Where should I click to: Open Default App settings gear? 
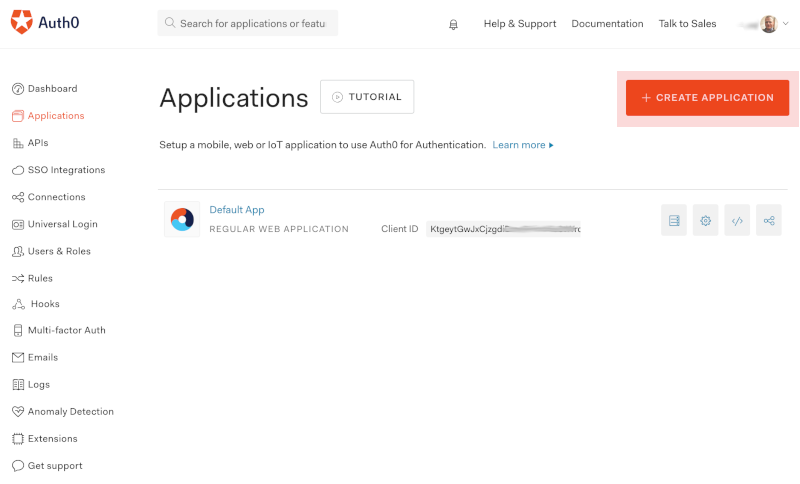pyautogui.click(x=705, y=220)
